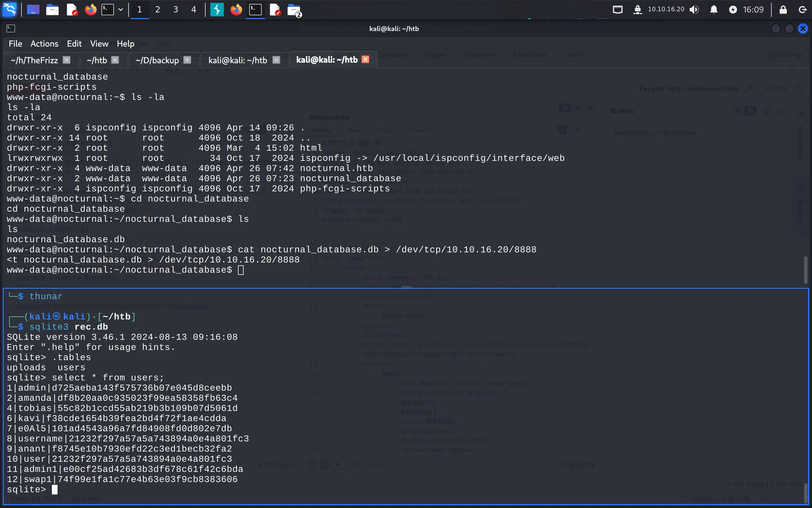Click the lower terminal pane scrollbar
Screen dimensions: 812x508
click(x=805, y=493)
